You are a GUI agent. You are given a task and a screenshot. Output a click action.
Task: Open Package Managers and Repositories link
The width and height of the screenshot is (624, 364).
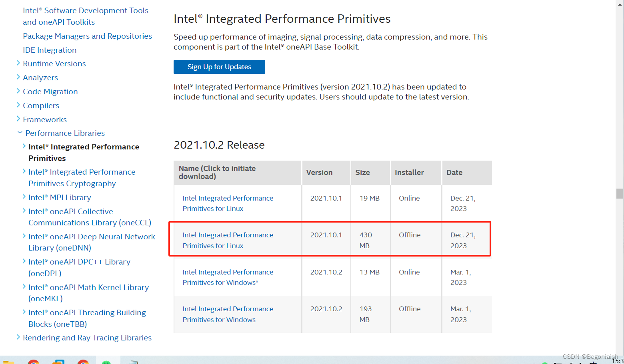coord(87,36)
